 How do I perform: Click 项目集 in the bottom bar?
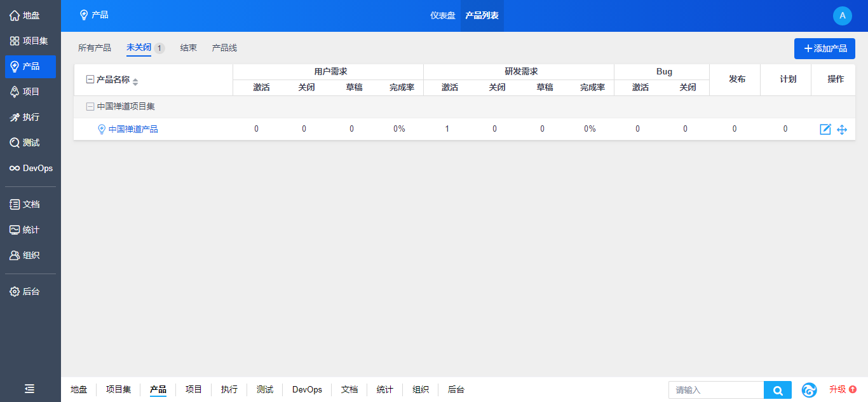point(118,389)
